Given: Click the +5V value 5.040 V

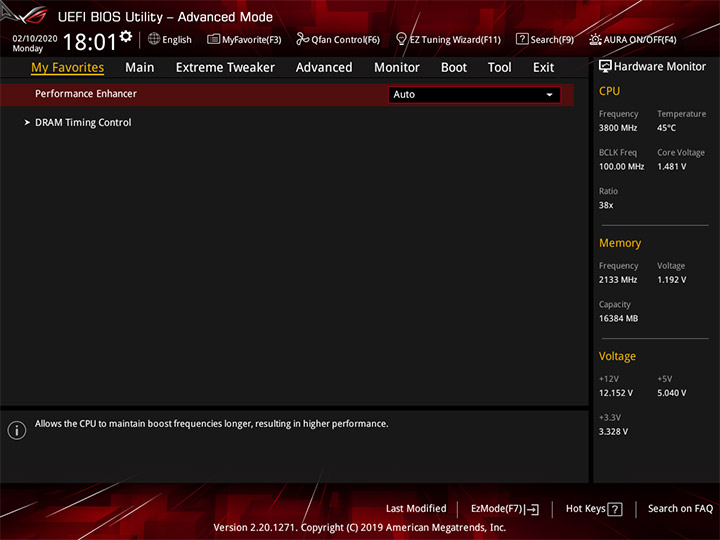Looking at the screenshot, I should click(x=671, y=393).
